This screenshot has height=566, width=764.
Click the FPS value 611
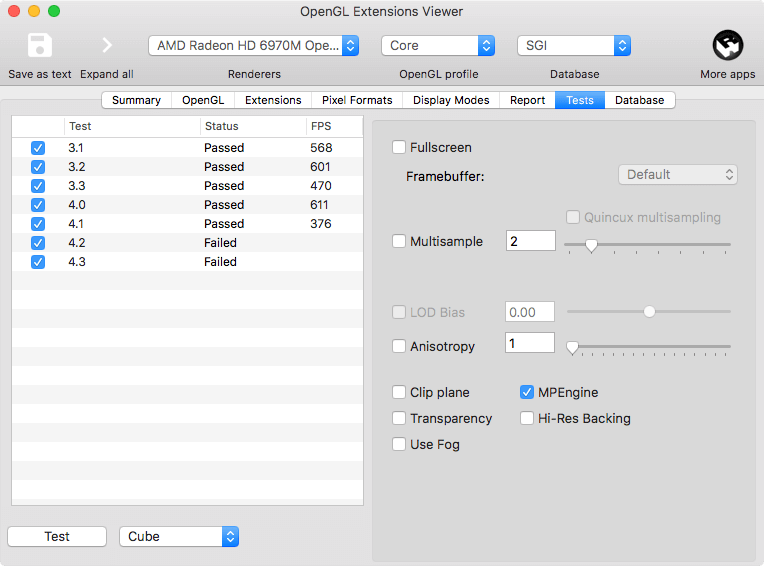(x=319, y=205)
